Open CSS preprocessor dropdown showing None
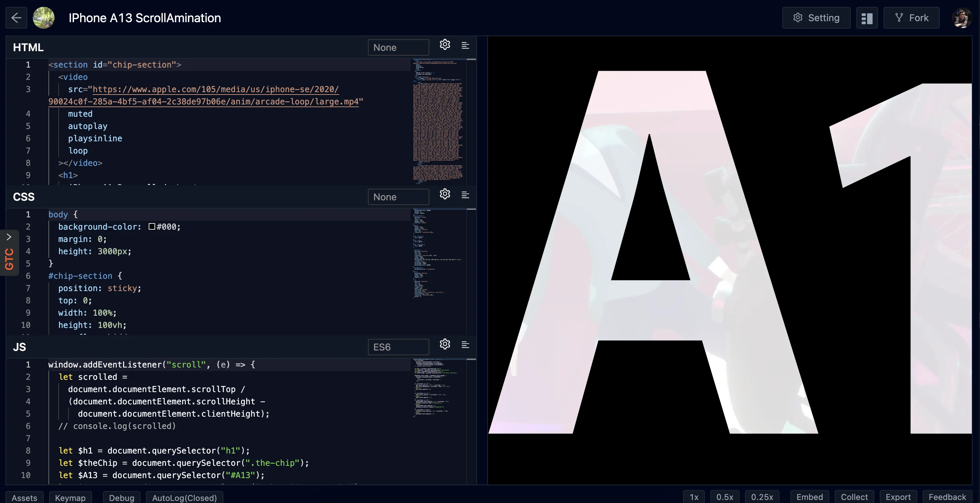The width and height of the screenshot is (980, 503). click(398, 197)
